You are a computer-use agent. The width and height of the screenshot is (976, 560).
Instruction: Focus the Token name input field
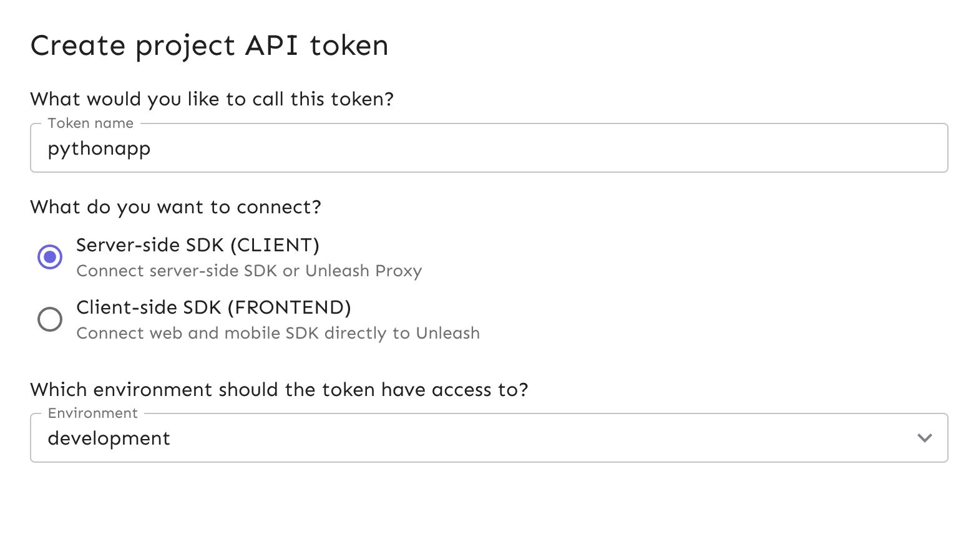489,148
